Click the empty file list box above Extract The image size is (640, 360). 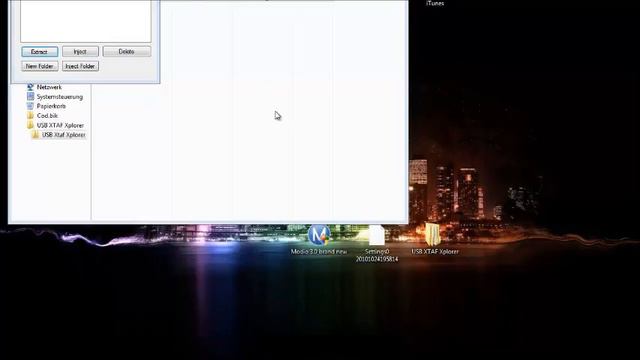pos(86,20)
